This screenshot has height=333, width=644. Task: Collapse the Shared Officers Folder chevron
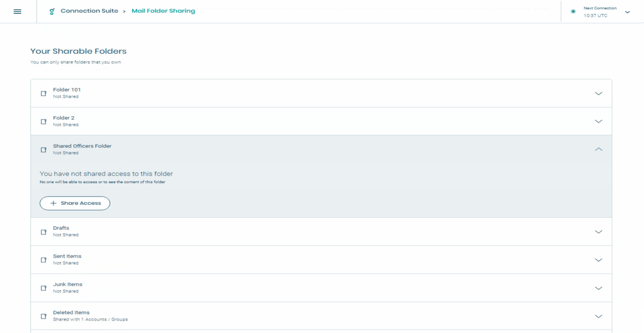[x=598, y=149]
